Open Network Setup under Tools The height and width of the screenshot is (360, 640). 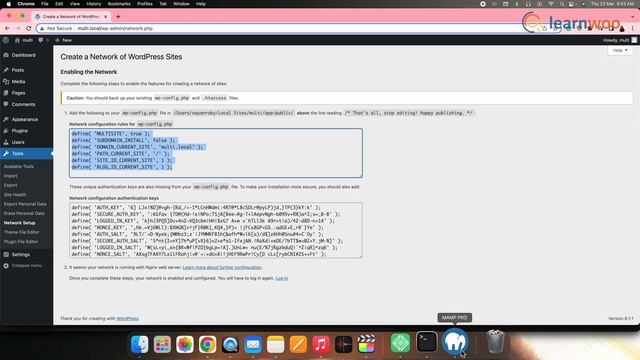20,223
